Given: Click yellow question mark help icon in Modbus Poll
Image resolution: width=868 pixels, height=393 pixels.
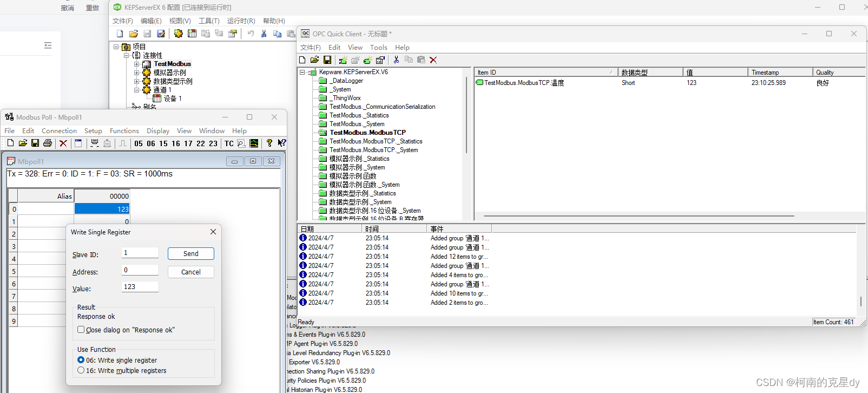Looking at the screenshot, I should [269, 143].
